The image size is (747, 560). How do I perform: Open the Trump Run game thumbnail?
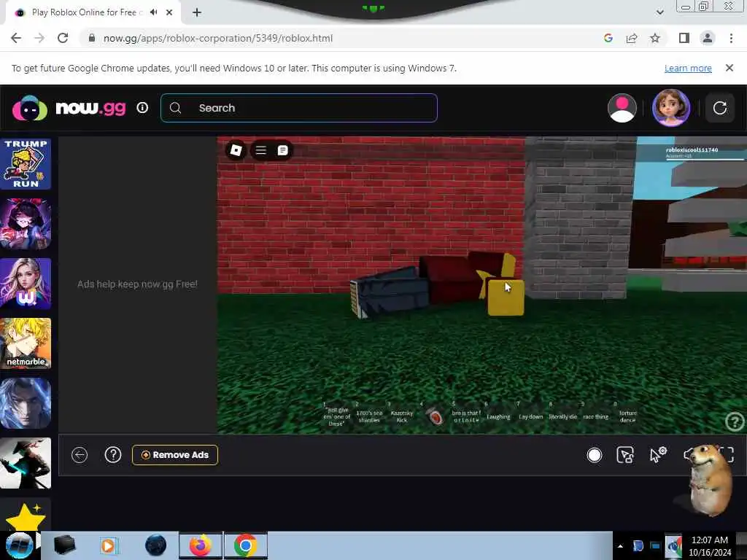[x=26, y=164]
